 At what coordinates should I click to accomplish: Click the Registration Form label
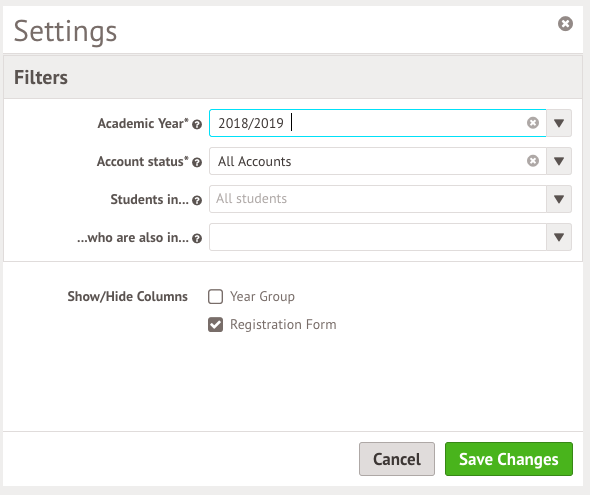pos(283,325)
